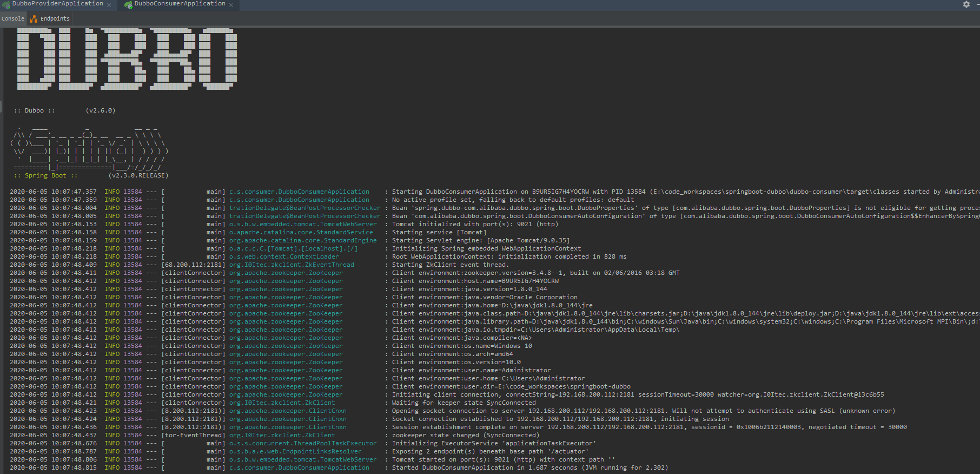Switch to the DubboConsumerApplication run tab
This screenshot has height=474, width=980.
coord(180,4)
